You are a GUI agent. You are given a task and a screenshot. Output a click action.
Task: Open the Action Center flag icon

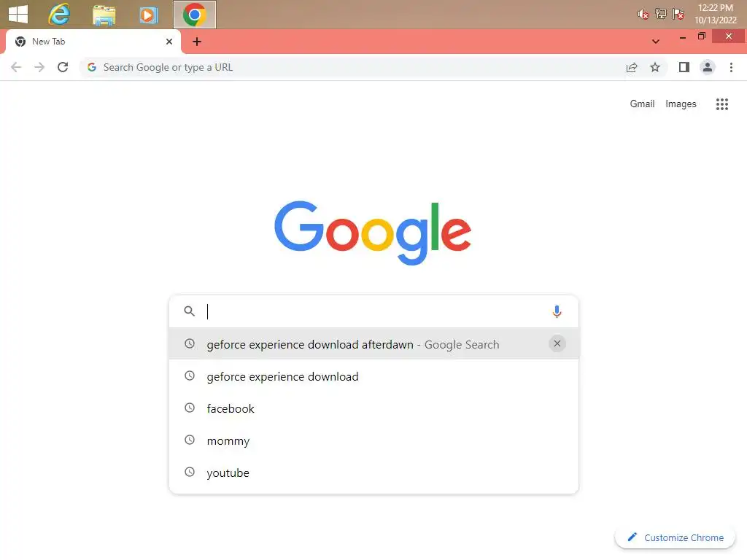pos(678,14)
